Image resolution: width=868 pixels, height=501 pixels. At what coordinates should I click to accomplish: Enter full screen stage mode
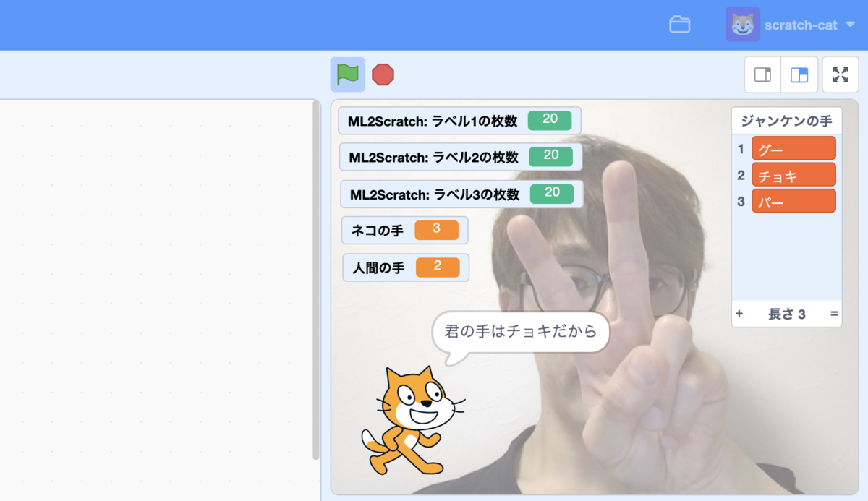coord(841,74)
